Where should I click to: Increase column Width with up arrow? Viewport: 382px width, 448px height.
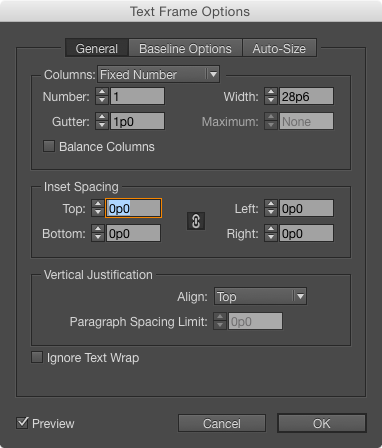point(271,92)
